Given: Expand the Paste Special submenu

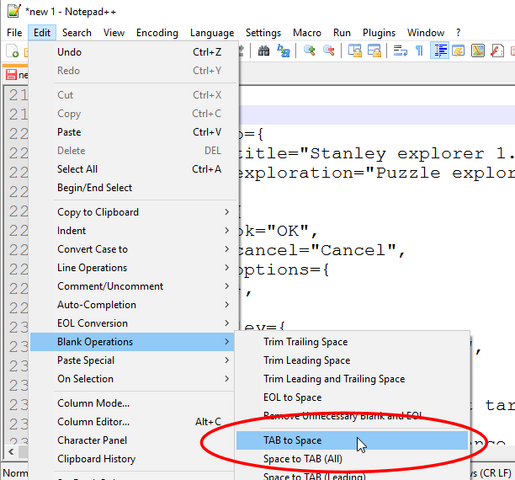Looking at the screenshot, I should (133, 360).
